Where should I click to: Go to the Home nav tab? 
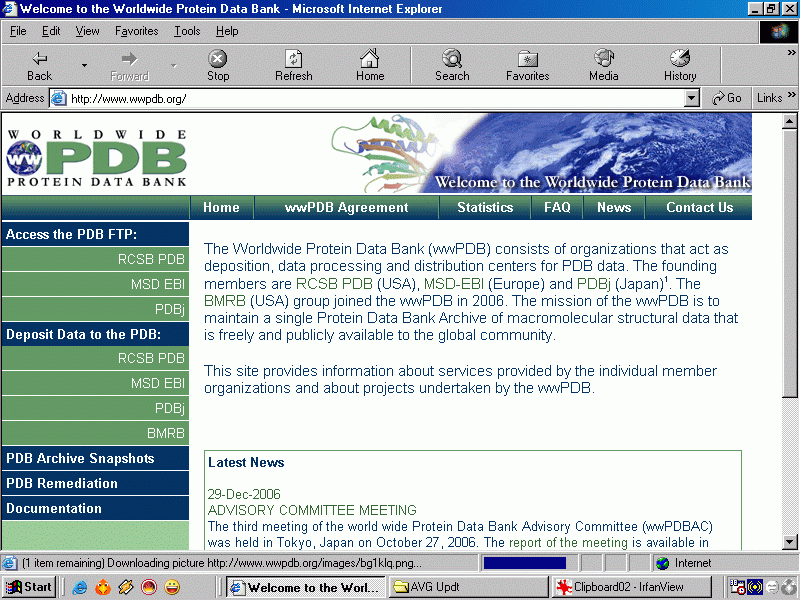[x=221, y=207]
